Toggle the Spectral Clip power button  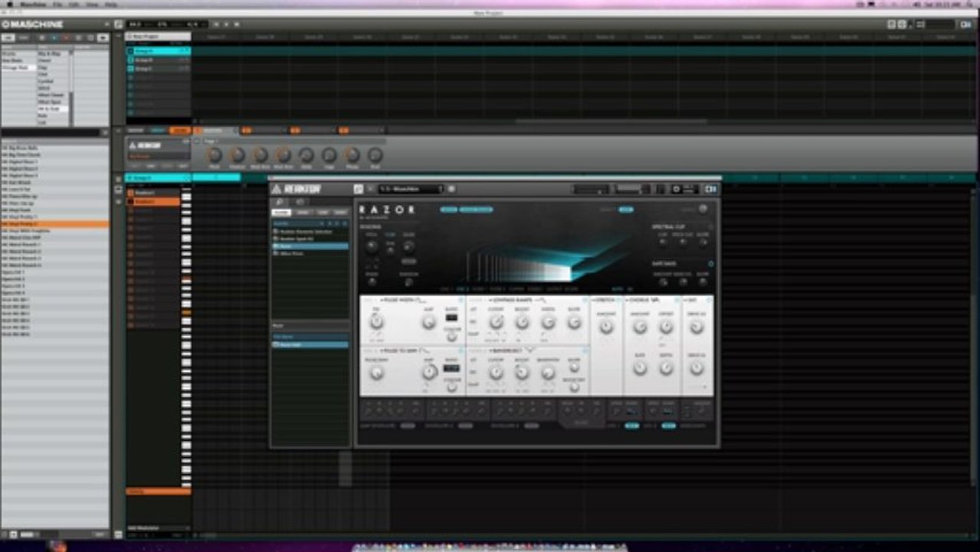(x=710, y=227)
